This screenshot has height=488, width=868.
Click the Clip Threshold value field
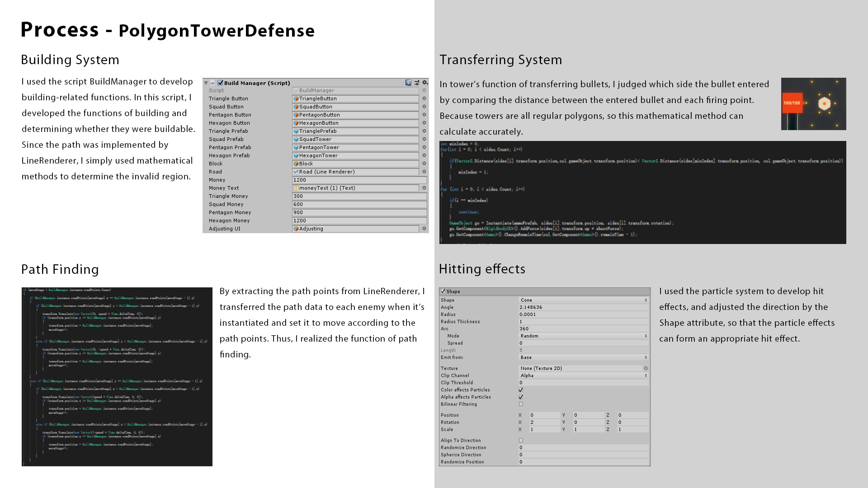584,383
